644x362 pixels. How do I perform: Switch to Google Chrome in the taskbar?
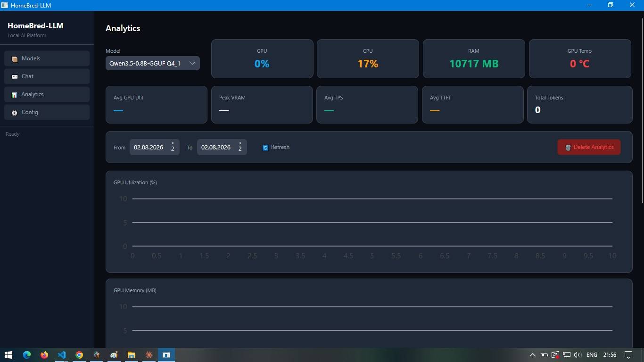(x=79, y=355)
